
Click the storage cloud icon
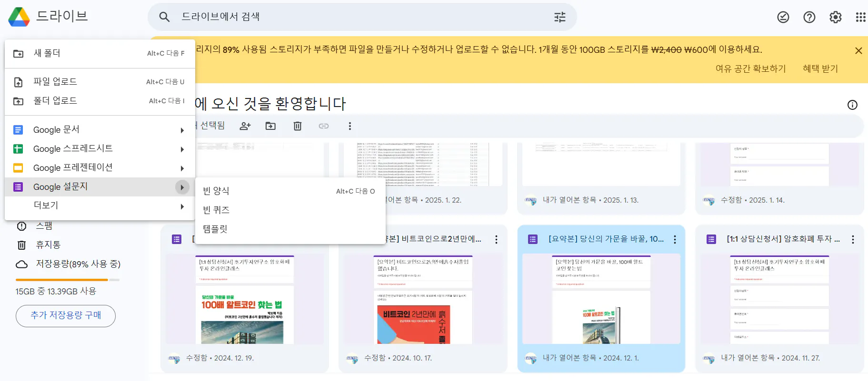(21, 264)
